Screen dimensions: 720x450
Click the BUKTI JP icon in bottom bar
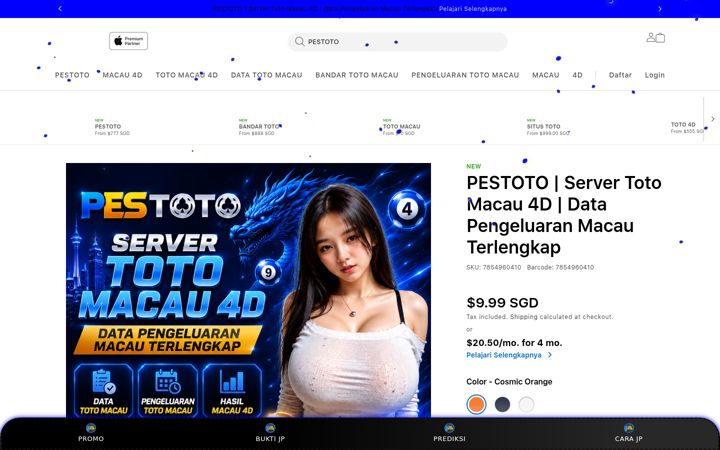[270, 428]
